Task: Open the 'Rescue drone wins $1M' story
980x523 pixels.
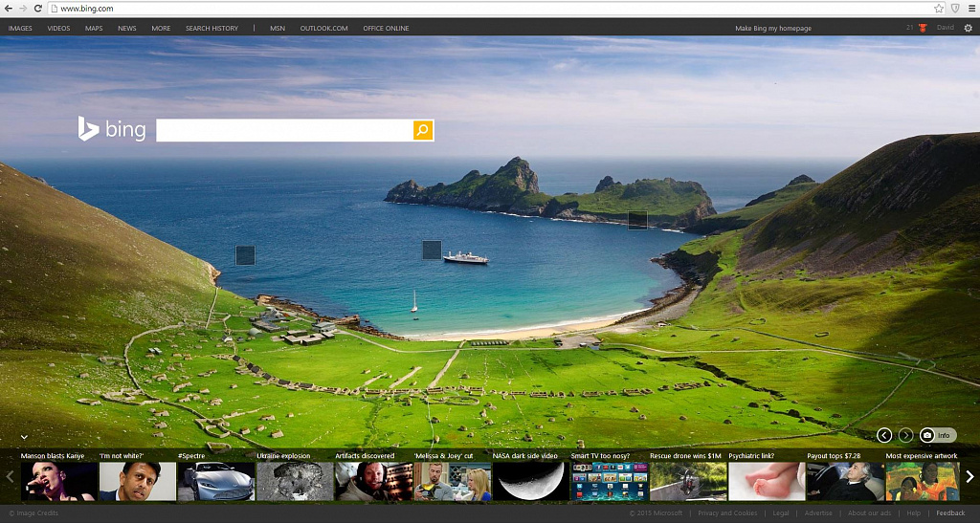Action: pyautogui.click(x=688, y=481)
